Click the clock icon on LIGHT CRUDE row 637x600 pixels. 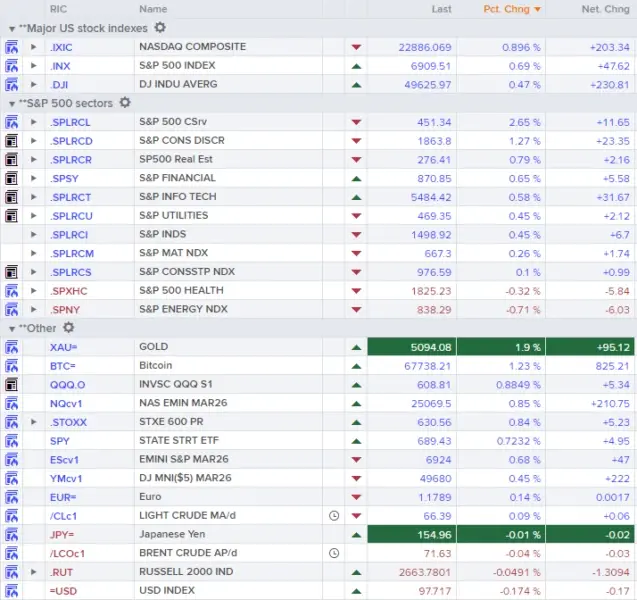click(x=334, y=516)
